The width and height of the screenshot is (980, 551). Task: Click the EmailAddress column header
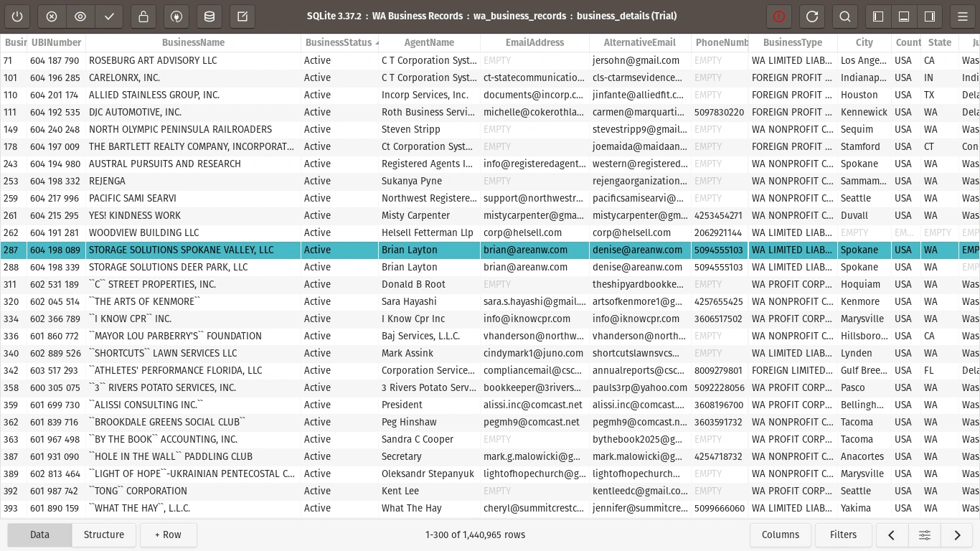point(534,42)
